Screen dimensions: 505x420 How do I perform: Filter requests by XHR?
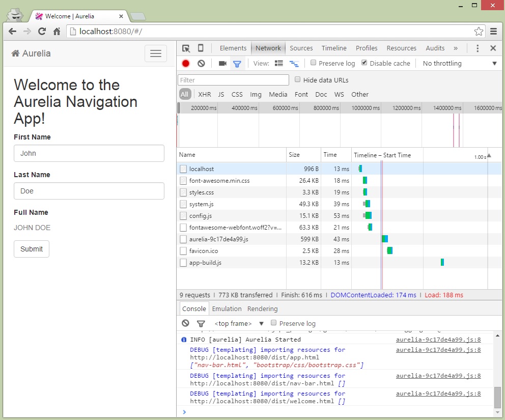205,94
